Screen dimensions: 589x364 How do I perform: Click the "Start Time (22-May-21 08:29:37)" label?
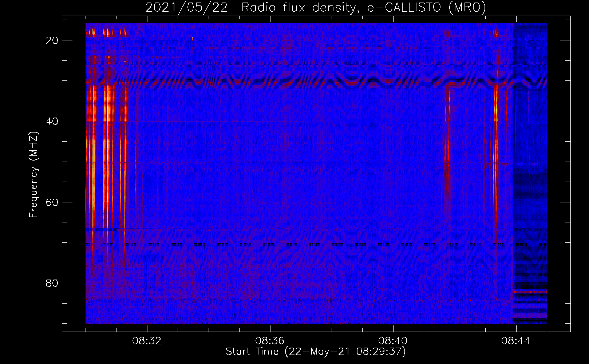click(316, 352)
